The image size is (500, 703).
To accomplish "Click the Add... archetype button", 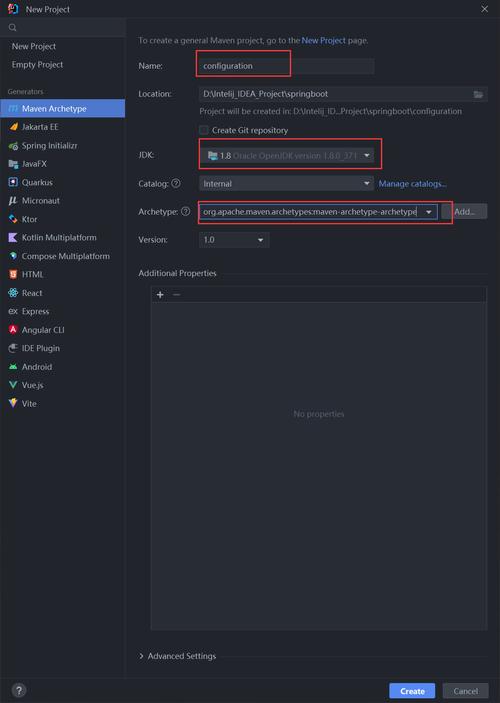I will (x=464, y=211).
